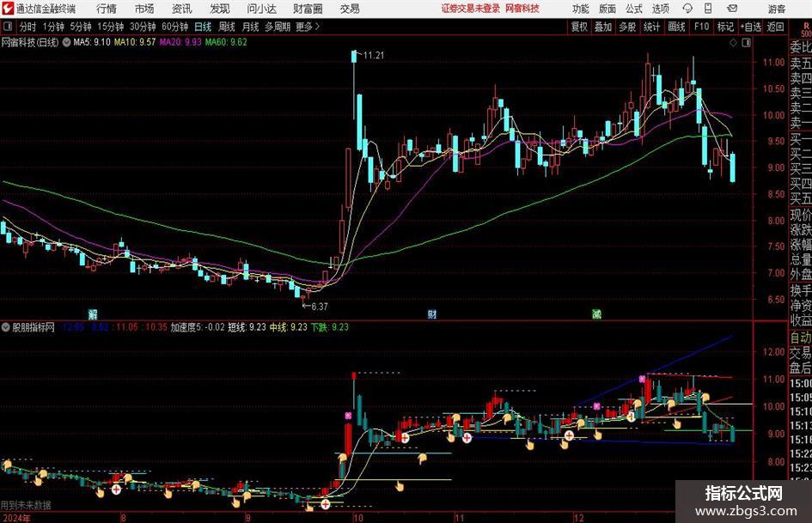The height and width of the screenshot is (523, 812).
Task: Click the 统计 statistics toolbar button
Action: point(652,27)
